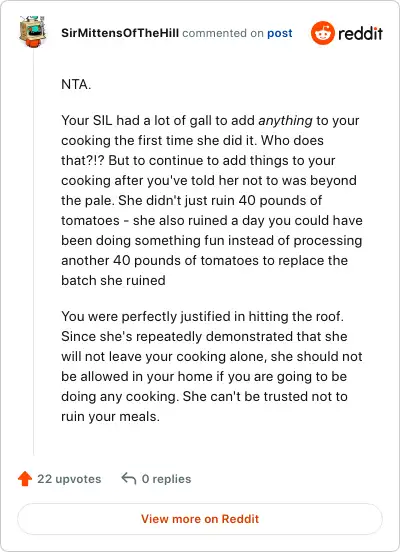Click the italicized word "anything"

[286, 120]
